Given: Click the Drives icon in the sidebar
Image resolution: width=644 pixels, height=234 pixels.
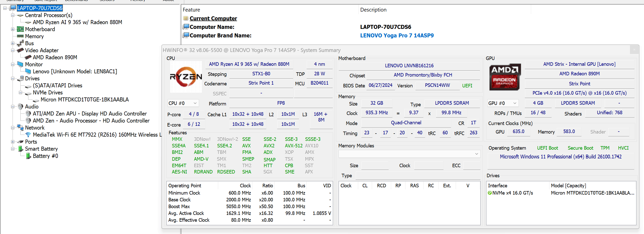Looking at the screenshot, I should [20, 78].
